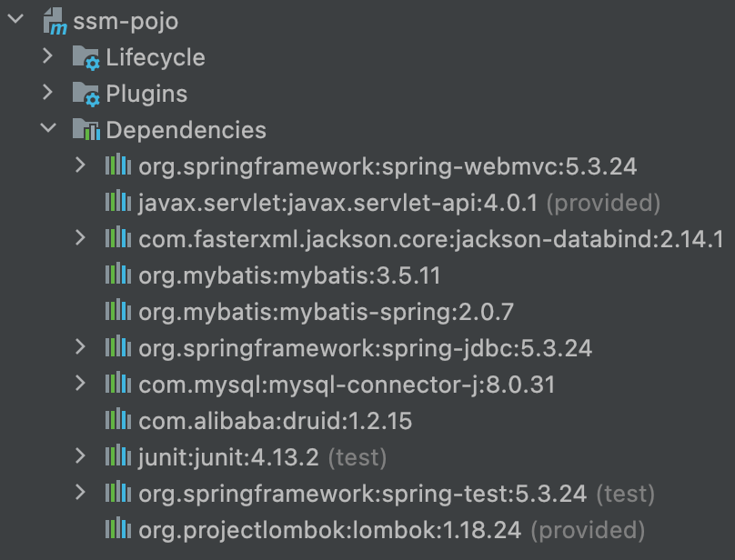Expand the Lifecycle node

[48, 57]
